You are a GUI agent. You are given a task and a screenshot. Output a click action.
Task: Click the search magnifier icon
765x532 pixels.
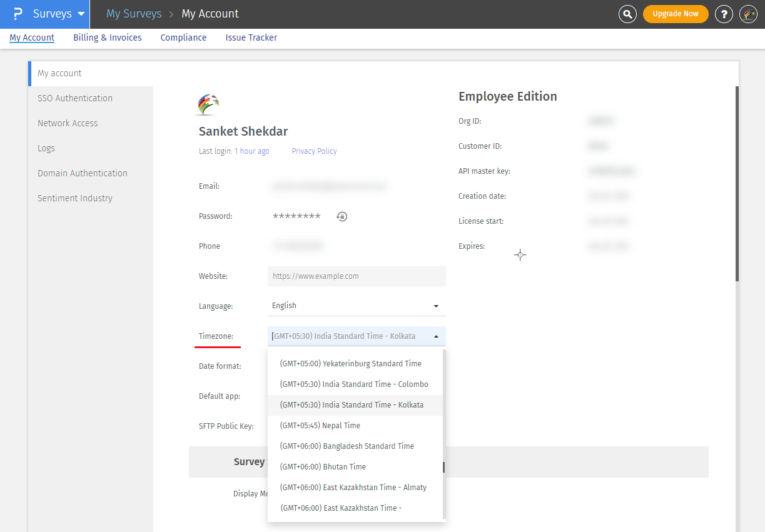627,14
